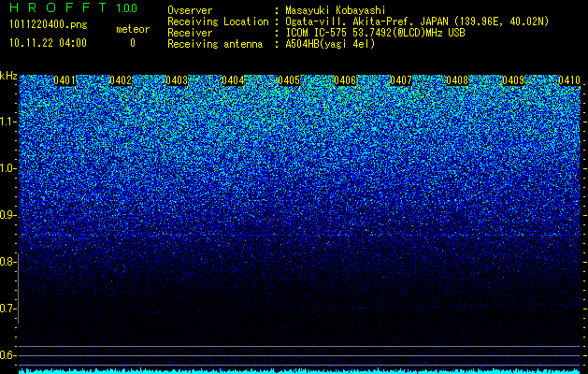The width and height of the screenshot is (588, 374).
Task: Click the 0410 time marker
Action: click(x=569, y=80)
